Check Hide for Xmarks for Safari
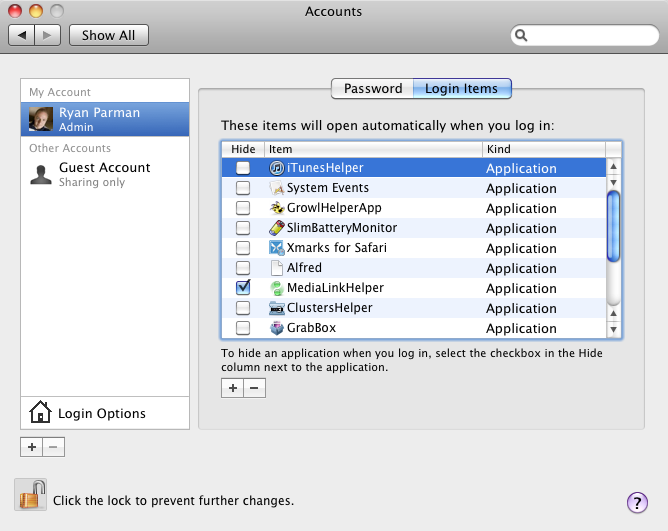This screenshot has height=531, width=668. [x=243, y=248]
